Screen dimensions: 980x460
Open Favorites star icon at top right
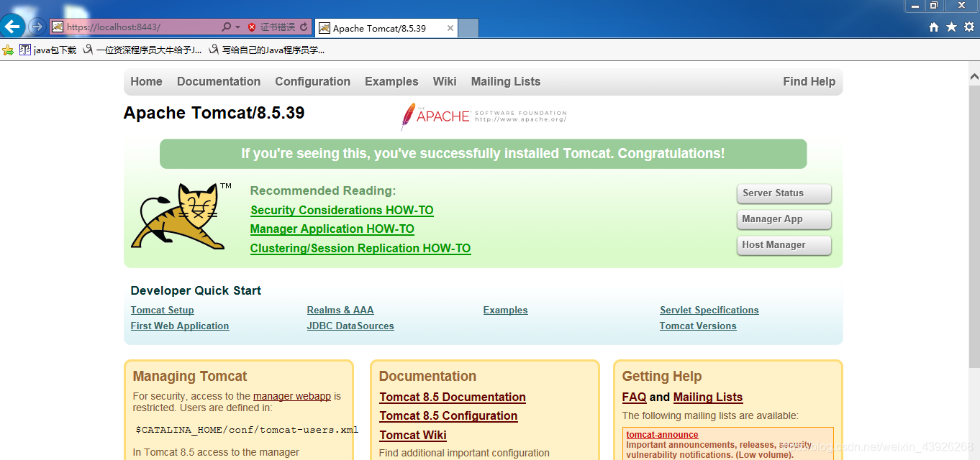pos(951,27)
